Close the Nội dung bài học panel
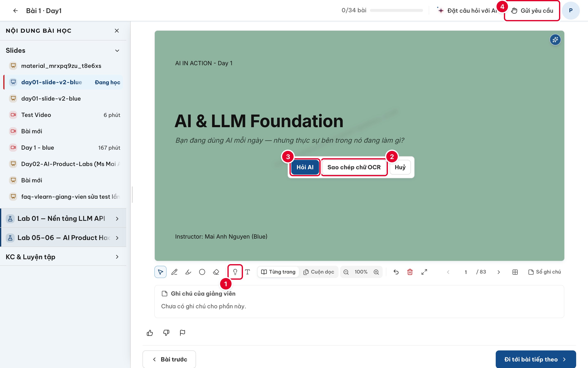 (x=117, y=31)
